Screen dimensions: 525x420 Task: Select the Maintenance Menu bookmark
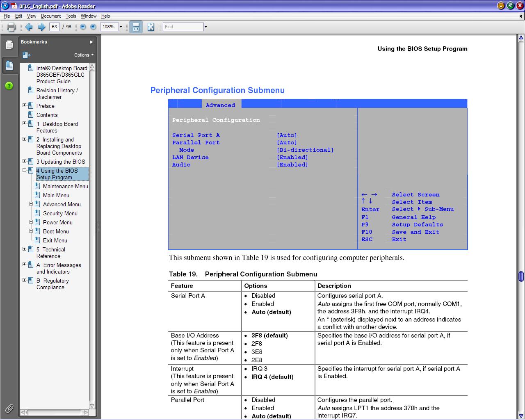[x=65, y=186]
